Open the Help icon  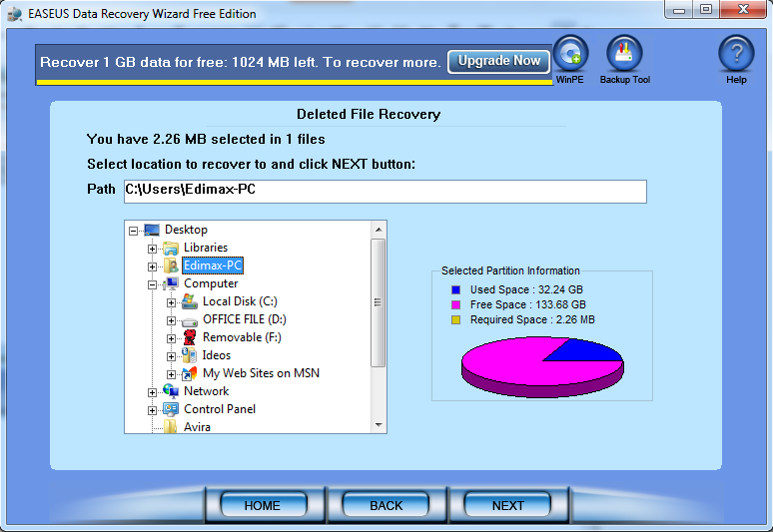point(736,53)
